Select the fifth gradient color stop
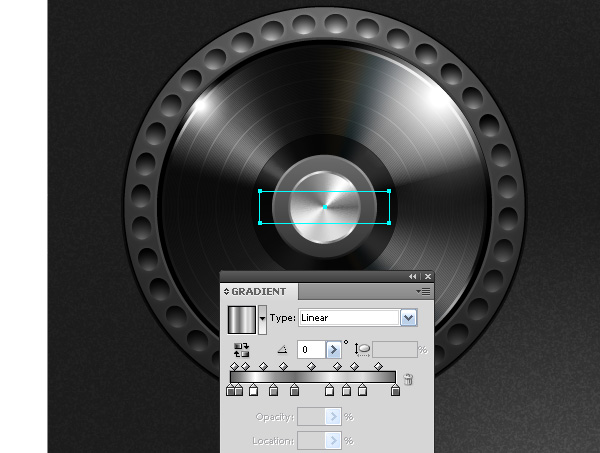Viewport: 600px width, 453px height. click(x=294, y=391)
